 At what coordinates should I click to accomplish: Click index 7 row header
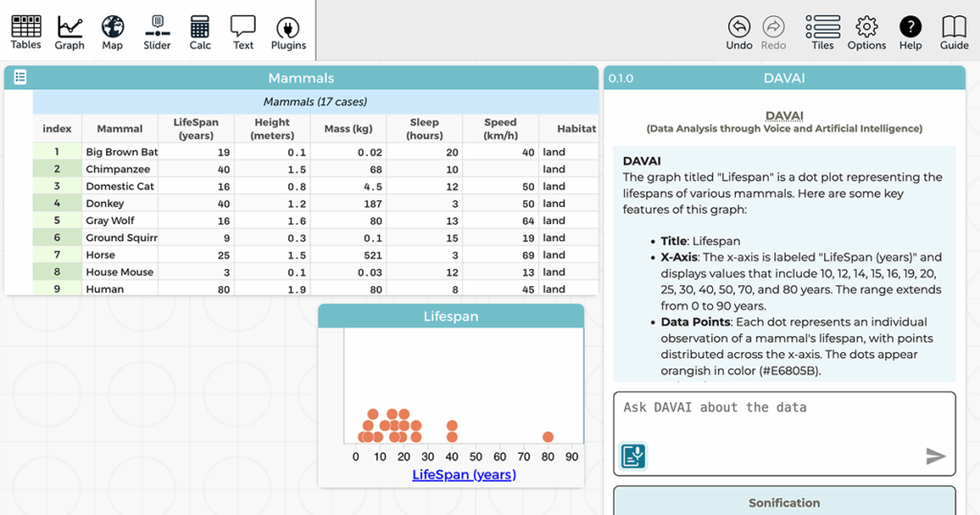[x=56, y=255]
